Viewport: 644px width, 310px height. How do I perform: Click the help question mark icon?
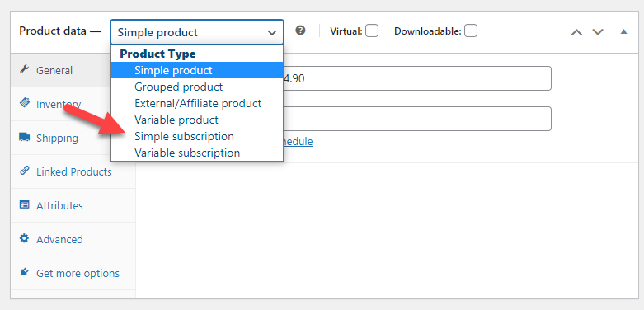click(x=301, y=31)
